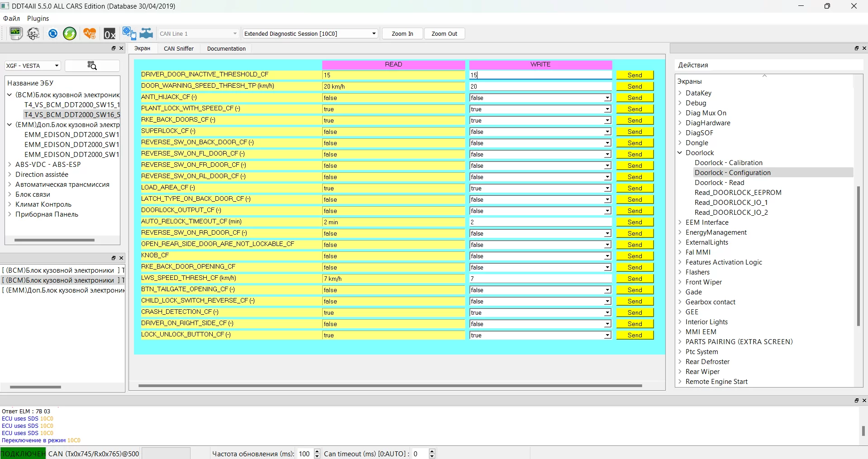The image size is (868, 459).
Task: Click the orange heart diagnostics icon
Action: coord(90,33)
